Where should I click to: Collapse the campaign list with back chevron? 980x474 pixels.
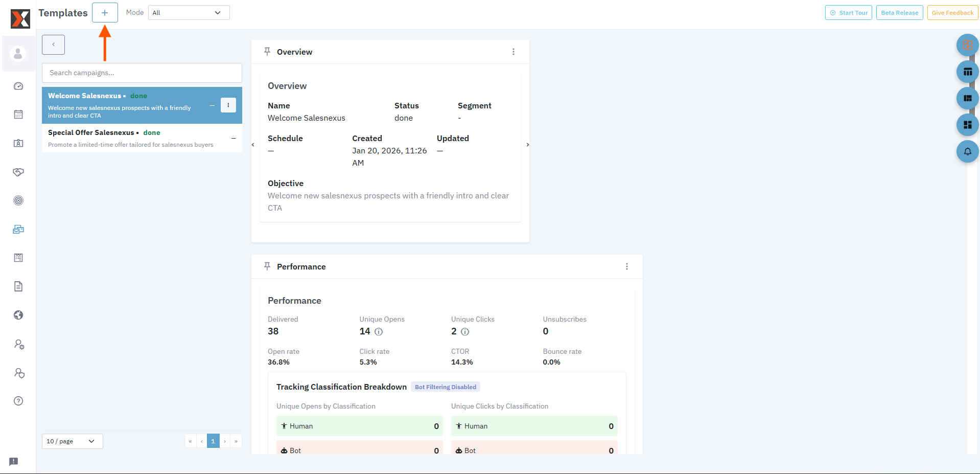click(x=53, y=44)
